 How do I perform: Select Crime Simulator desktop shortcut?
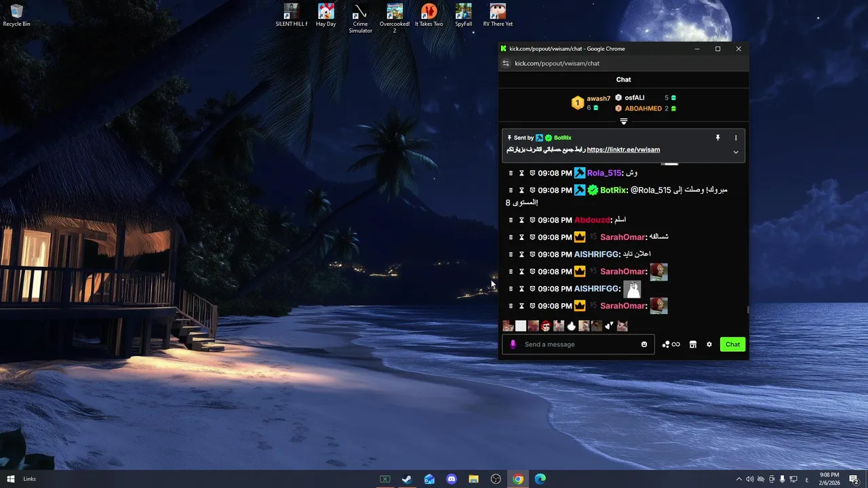coord(360,18)
